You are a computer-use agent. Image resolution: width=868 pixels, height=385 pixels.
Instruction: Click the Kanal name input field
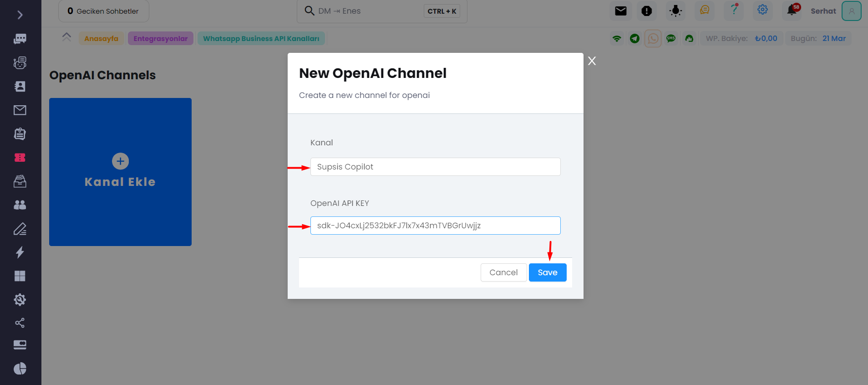pyautogui.click(x=436, y=167)
